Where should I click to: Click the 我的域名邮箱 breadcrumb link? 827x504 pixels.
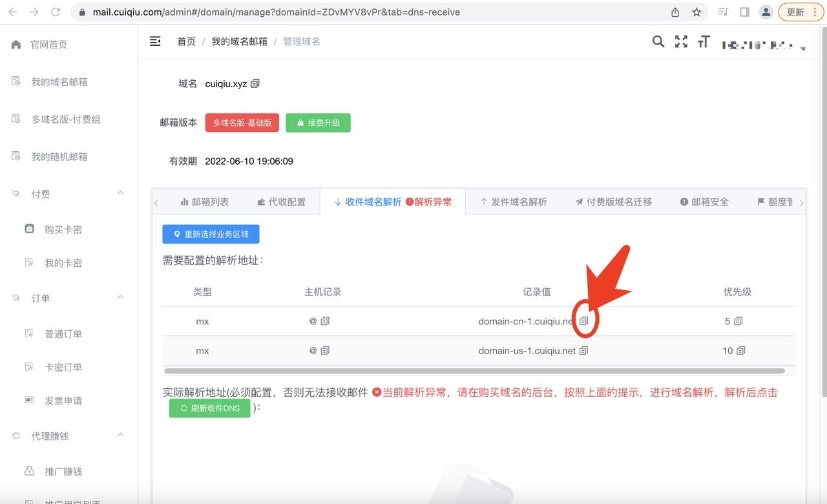pyautogui.click(x=239, y=41)
